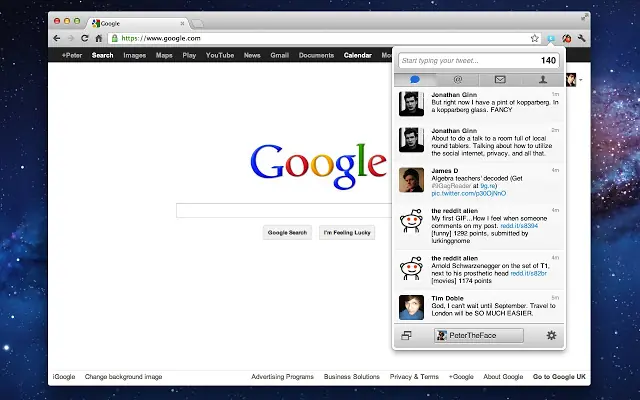
Task: Go back with the browser back arrow
Action: click(x=57, y=38)
